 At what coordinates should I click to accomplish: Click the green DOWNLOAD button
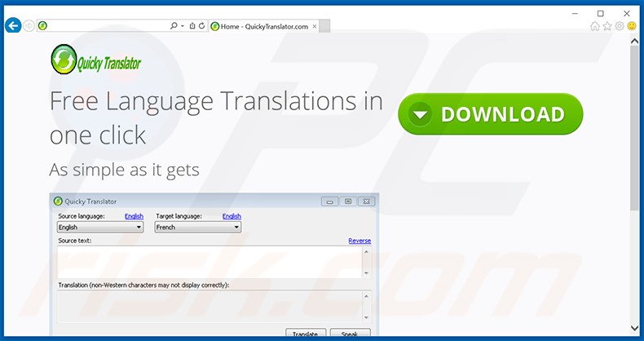point(491,114)
